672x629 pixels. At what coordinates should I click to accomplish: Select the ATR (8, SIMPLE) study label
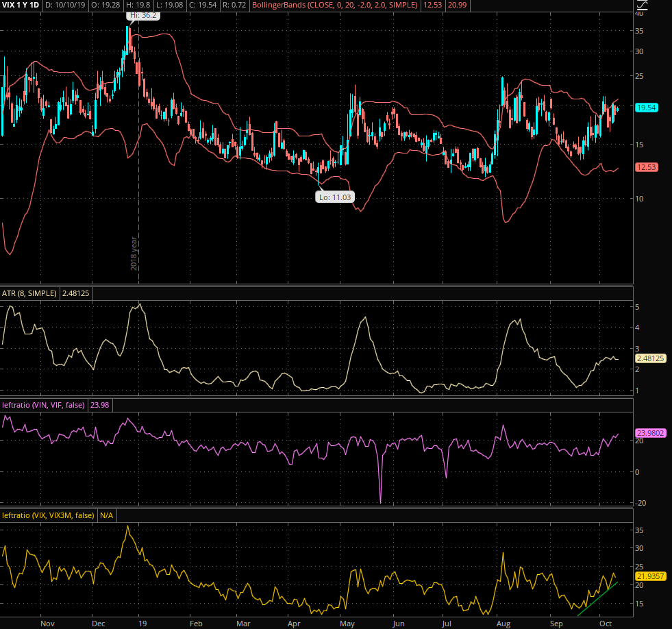[30, 293]
